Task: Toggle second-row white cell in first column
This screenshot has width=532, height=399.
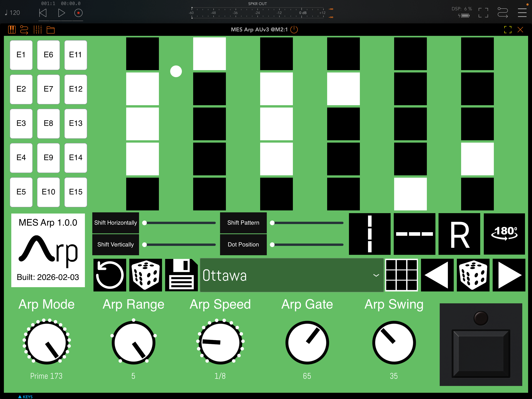Action: 143,89
